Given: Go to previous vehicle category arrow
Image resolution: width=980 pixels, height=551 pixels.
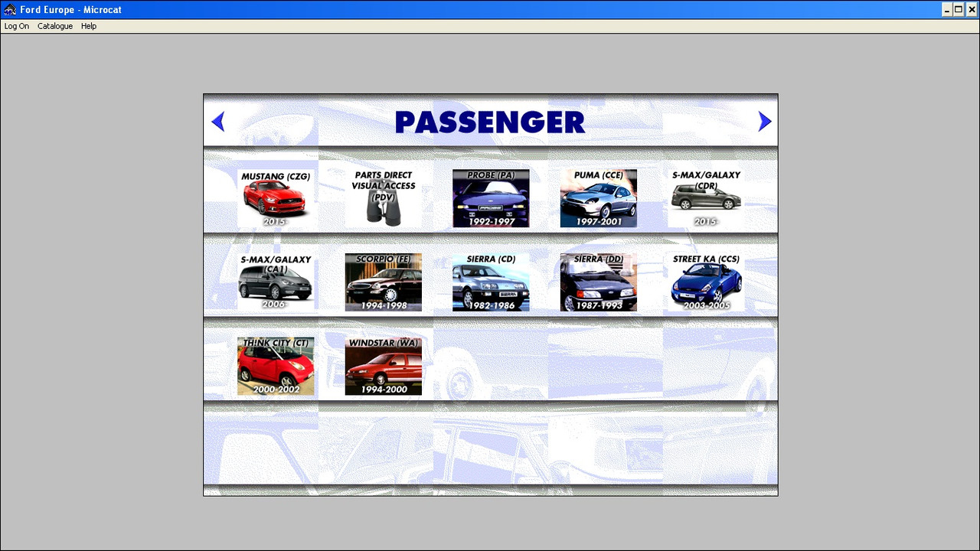Looking at the screenshot, I should tap(218, 122).
